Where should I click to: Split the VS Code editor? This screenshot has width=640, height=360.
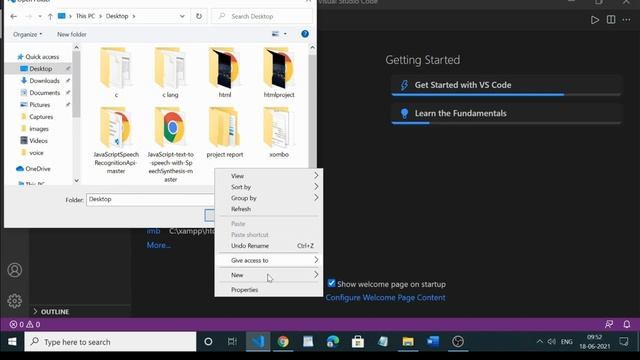(x=611, y=20)
